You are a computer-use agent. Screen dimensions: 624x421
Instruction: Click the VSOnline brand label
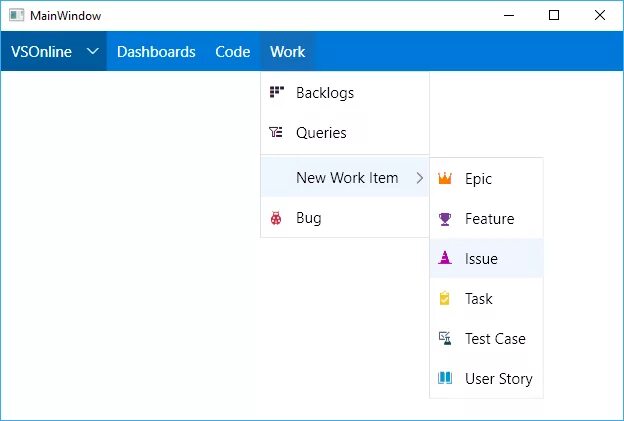pyautogui.click(x=41, y=52)
